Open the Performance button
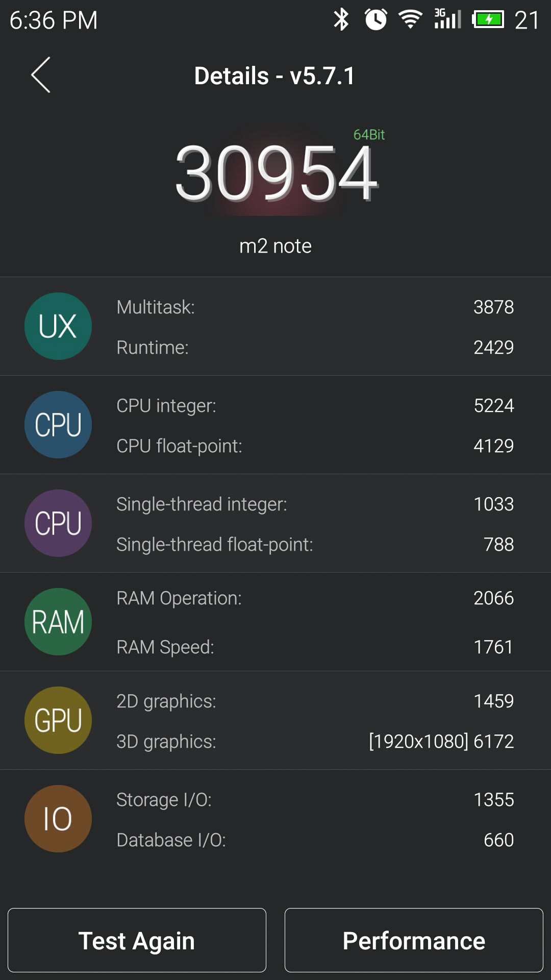This screenshot has width=551, height=980. click(x=414, y=940)
